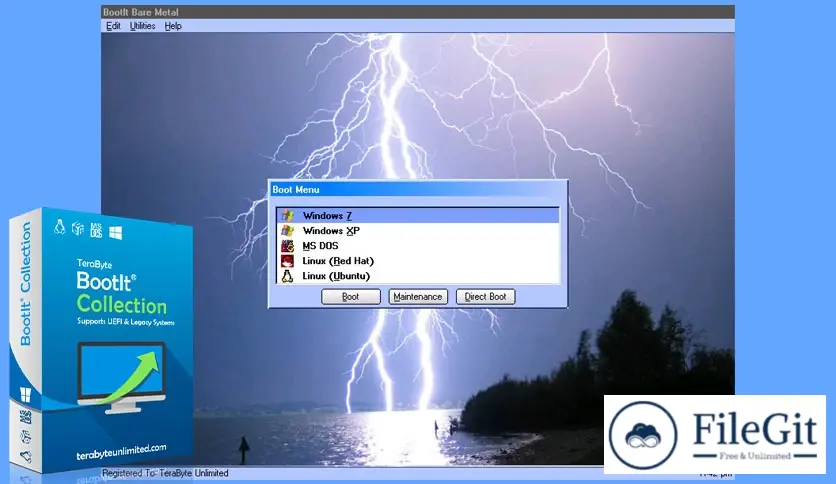Select "Linux (Ubuntu)" boot entry

click(x=417, y=276)
